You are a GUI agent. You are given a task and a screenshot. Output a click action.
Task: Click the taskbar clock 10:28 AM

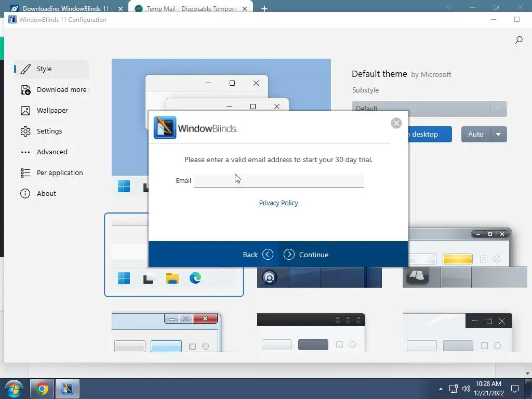click(488, 389)
